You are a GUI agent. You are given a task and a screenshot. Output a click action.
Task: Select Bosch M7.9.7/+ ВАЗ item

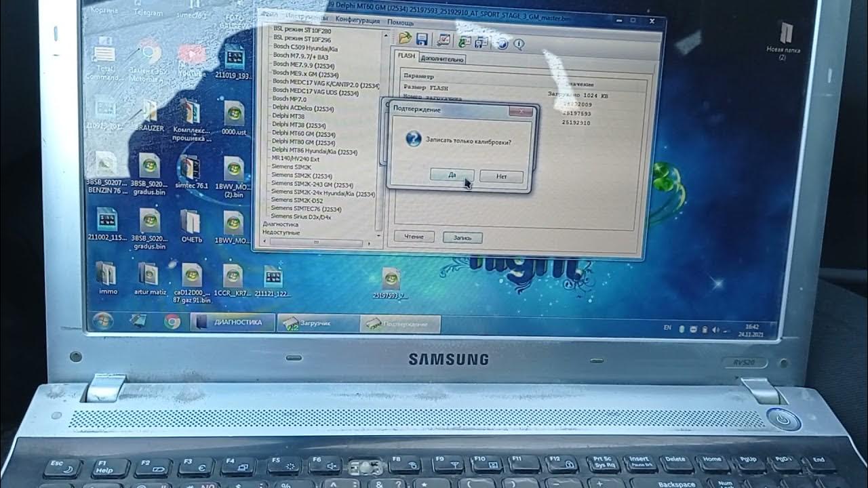(x=302, y=56)
